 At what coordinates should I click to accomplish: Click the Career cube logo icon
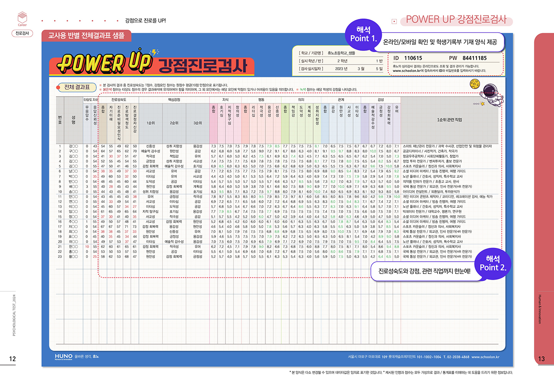tap(22, 18)
